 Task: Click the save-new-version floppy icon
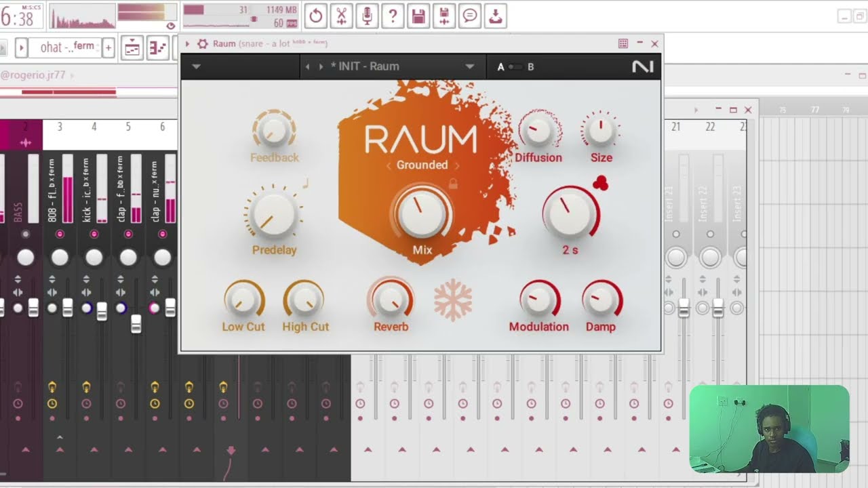click(x=444, y=16)
